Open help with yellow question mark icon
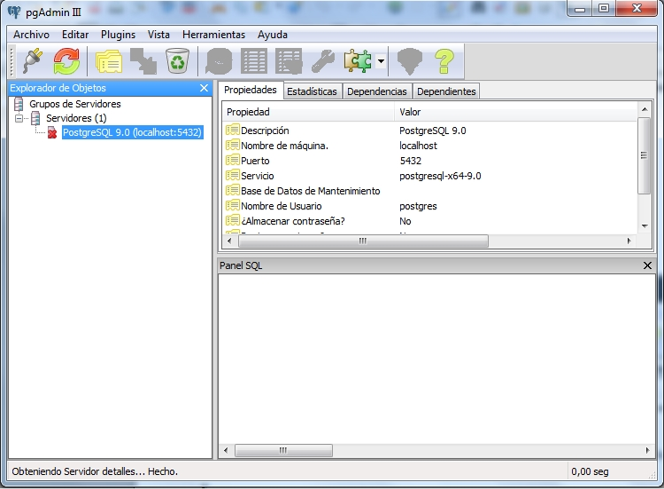 pyautogui.click(x=444, y=62)
